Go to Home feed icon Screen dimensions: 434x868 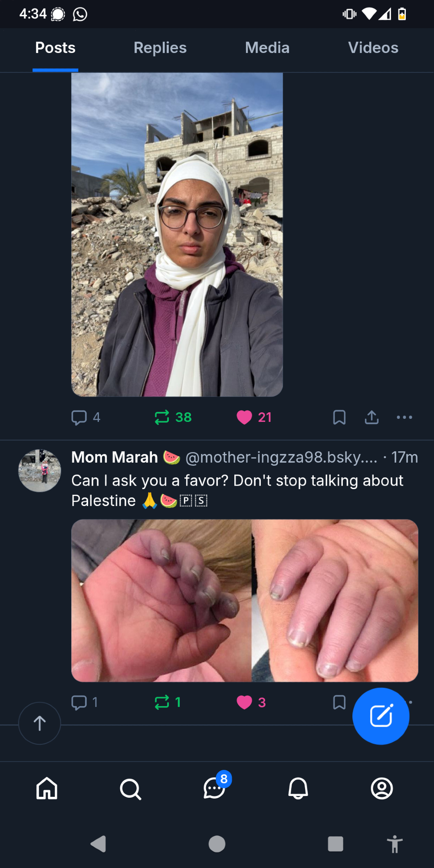click(47, 788)
